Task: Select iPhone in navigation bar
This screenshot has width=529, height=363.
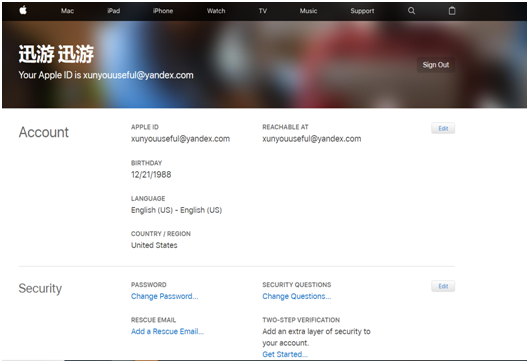Action: point(163,11)
